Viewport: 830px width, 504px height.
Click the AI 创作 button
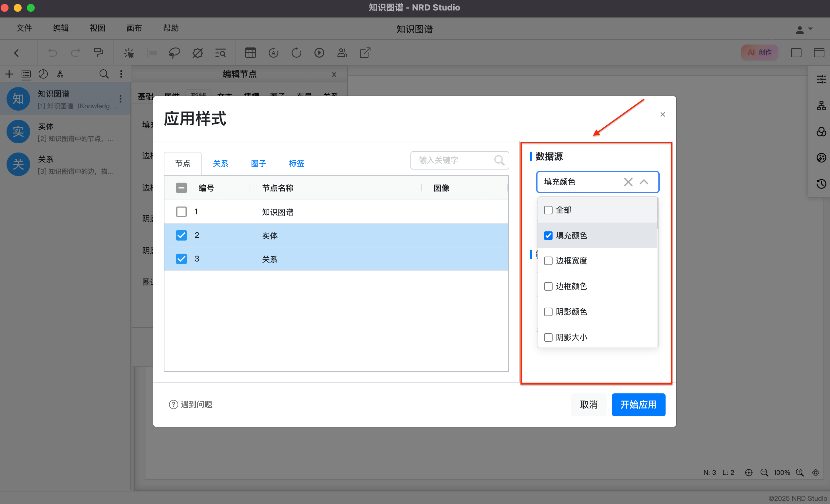[759, 52]
